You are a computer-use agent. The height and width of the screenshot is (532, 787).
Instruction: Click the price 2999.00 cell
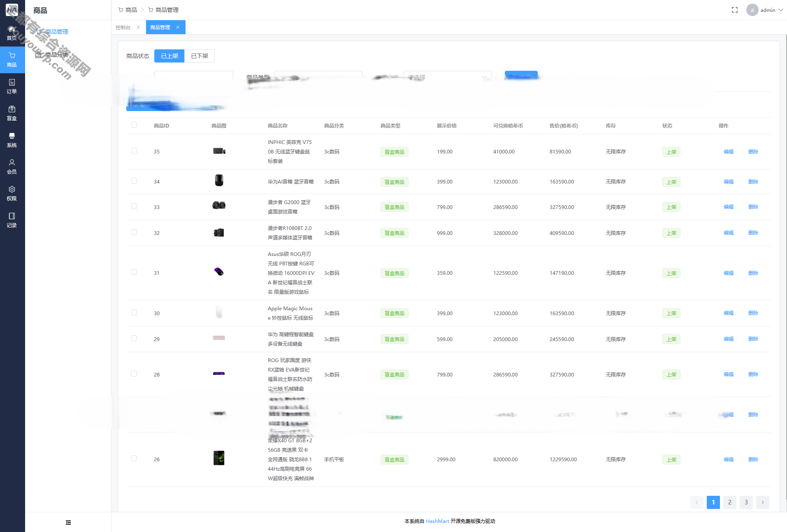click(446, 460)
